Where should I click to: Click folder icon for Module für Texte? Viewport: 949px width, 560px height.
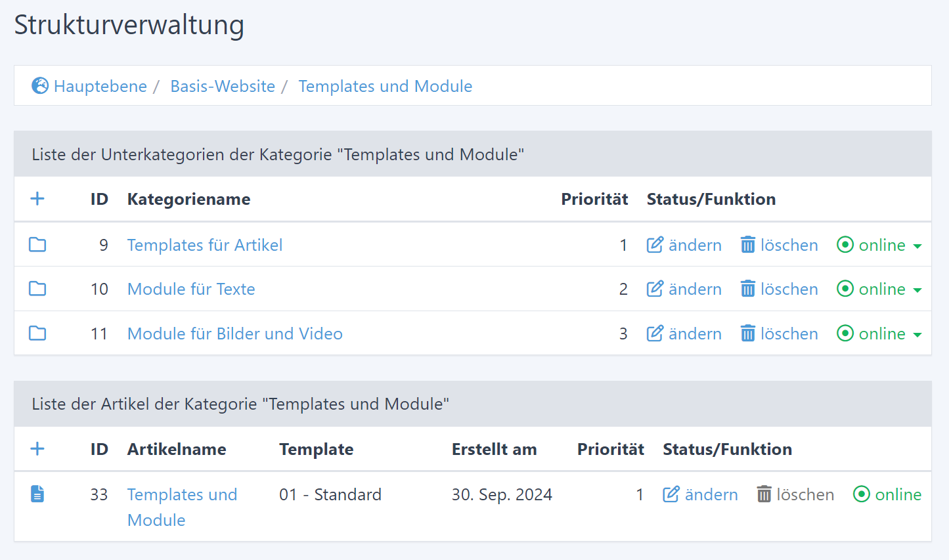(37, 289)
